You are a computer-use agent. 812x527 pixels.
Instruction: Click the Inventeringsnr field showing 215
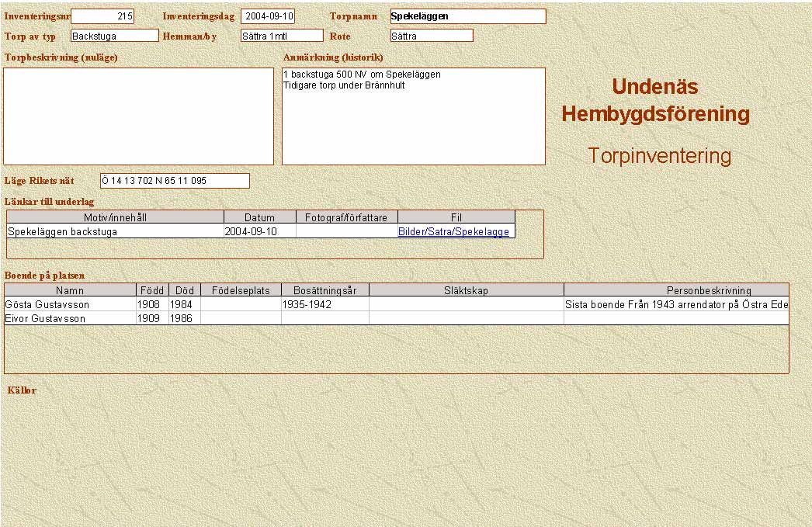click(x=102, y=16)
